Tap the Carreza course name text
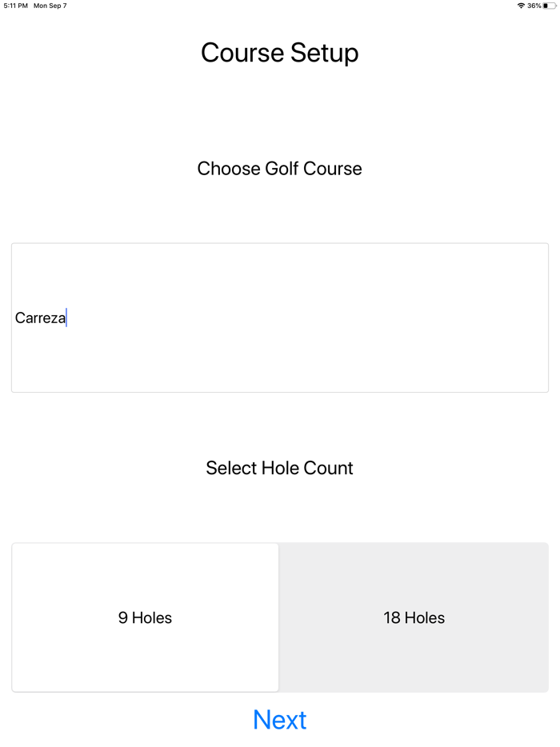The image size is (560, 747). [40, 318]
